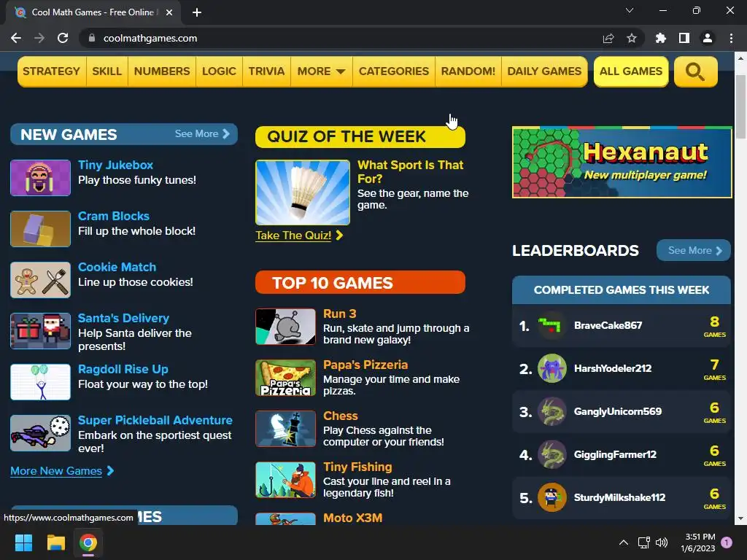Open a new browser tab with plus
This screenshot has width=747, height=560.
[x=197, y=12]
